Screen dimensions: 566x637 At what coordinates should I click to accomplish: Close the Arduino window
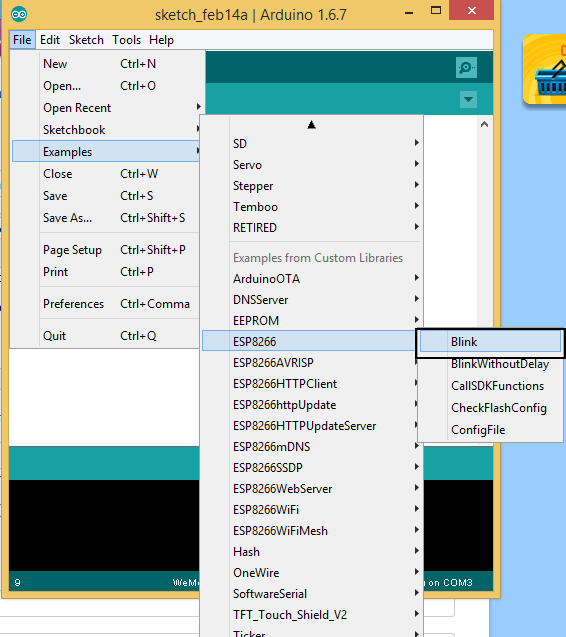point(471,11)
